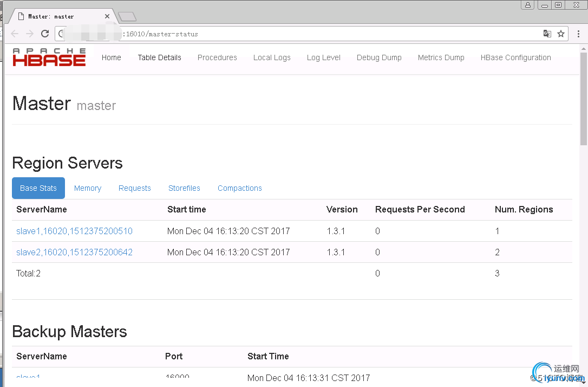588x387 pixels.
Task: Open Metrics Dump page
Action: point(441,57)
